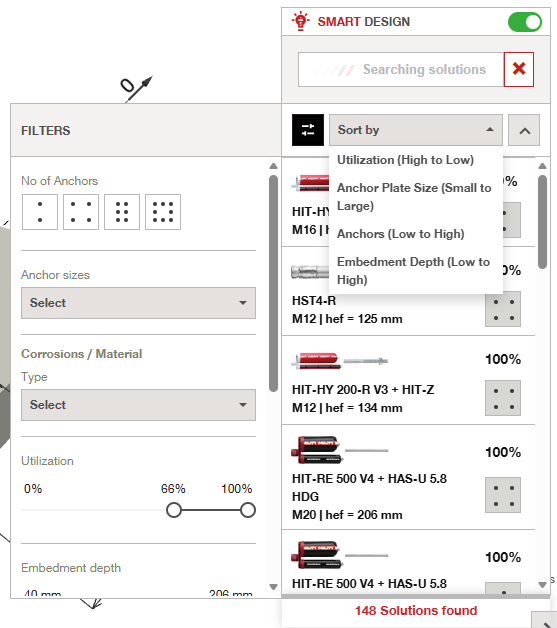This screenshot has height=628, width=557.
Task: Select HIT-HY 200-R V3 + HIT-Z solution
Action: tap(408, 380)
